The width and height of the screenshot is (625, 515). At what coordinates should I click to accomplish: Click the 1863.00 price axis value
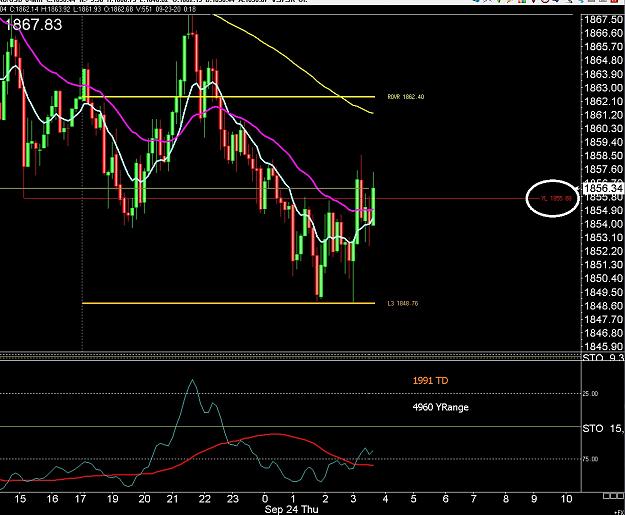(x=603, y=88)
